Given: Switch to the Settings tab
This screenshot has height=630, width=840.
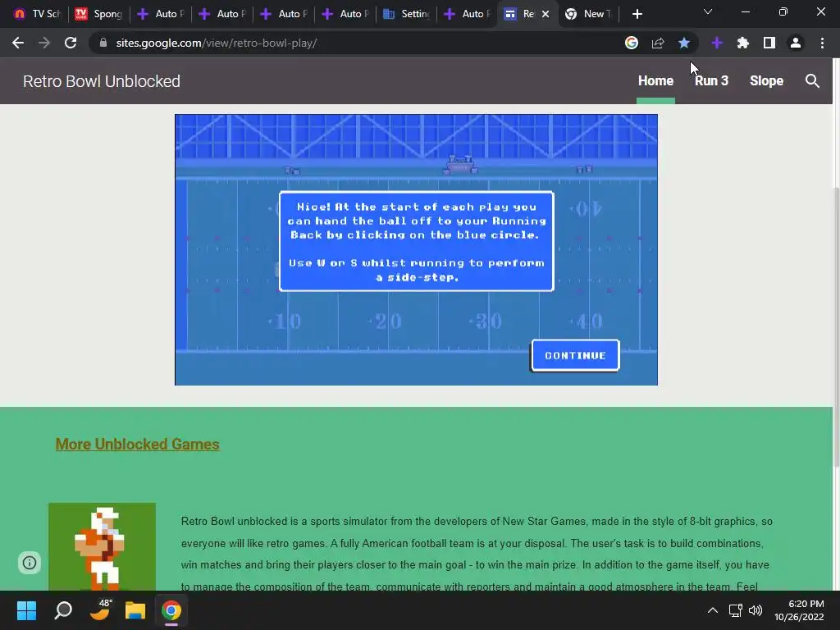Looking at the screenshot, I should coord(407,14).
